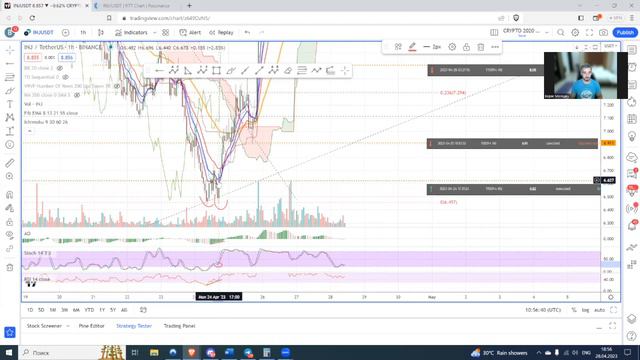Open quick search magnifier in toolbar
640x360 pixels.
pos(561,32)
